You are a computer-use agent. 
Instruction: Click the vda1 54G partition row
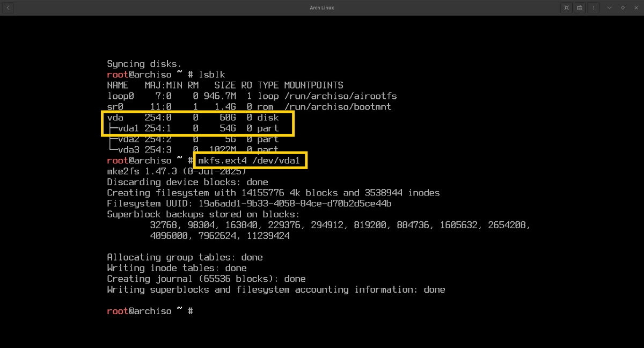[193, 128]
